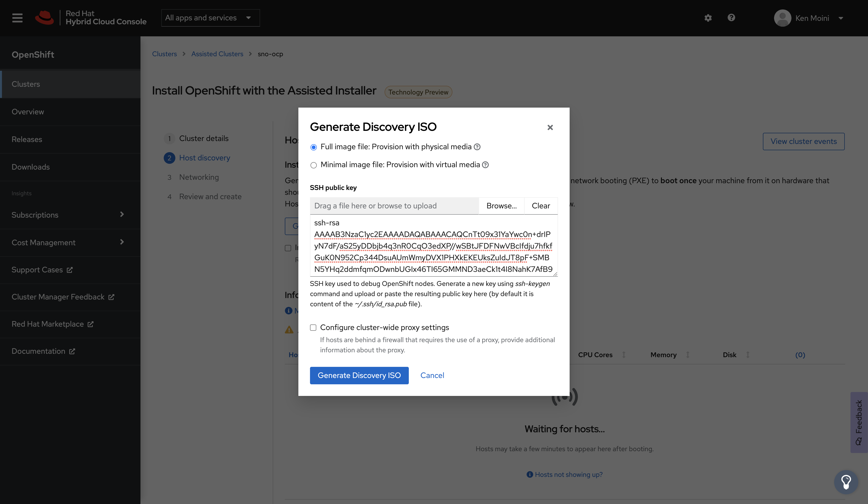
Task: Click Browse to upload SSH key
Action: 501,206
